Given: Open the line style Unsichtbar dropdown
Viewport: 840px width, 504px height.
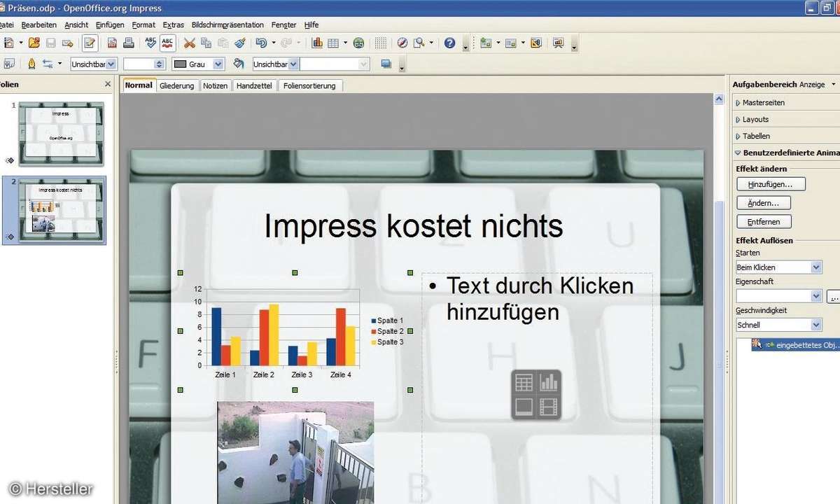Looking at the screenshot, I should [x=93, y=64].
